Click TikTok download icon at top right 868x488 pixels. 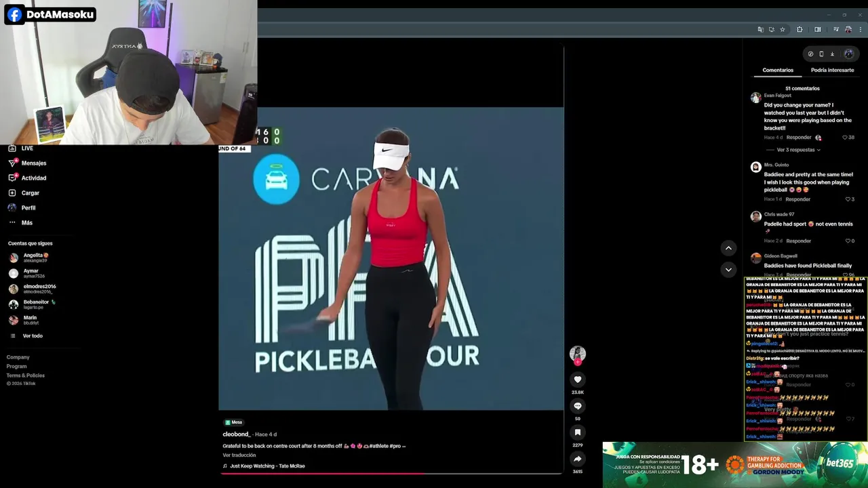[x=832, y=54]
